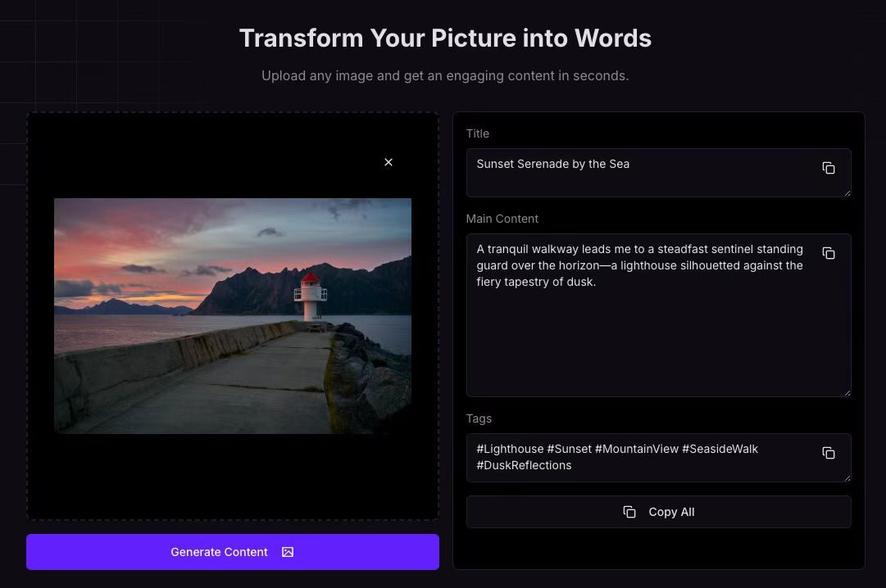The image size is (886, 588).
Task: Click the "Tags" label
Action: pos(479,418)
